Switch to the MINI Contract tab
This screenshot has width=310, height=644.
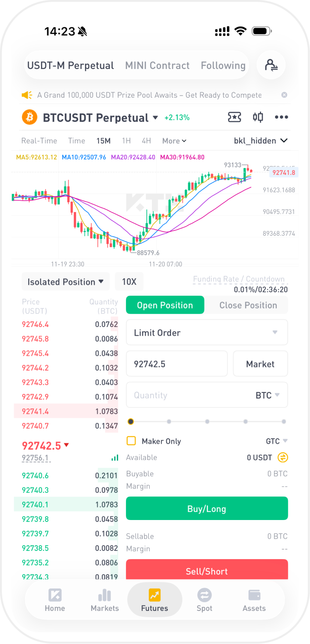click(157, 65)
